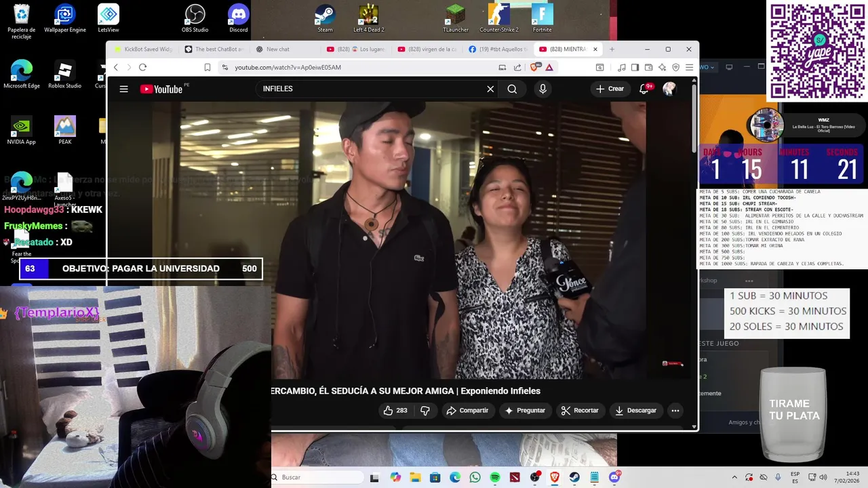Go back in the browser

pos(116,67)
